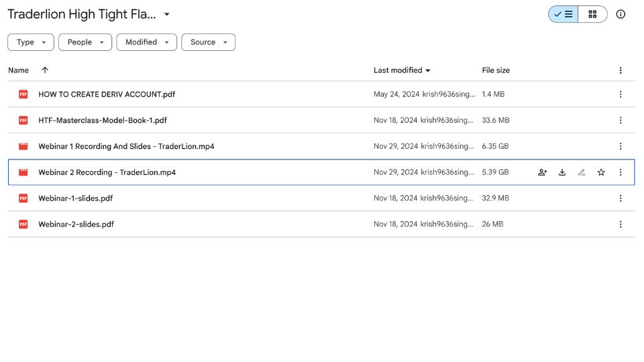Star the Webinar 2 Recording file

[601, 172]
